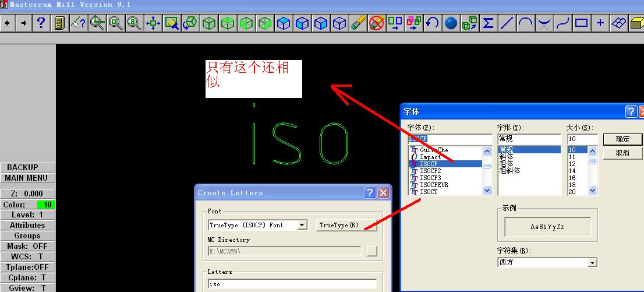Open the Translate tool with two squares
The image size is (644, 292).
point(395,23)
